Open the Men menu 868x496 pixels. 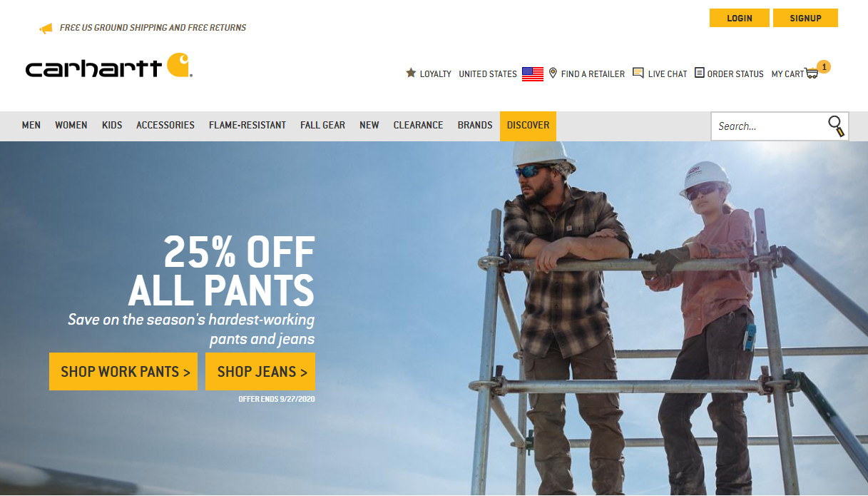click(x=31, y=125)
